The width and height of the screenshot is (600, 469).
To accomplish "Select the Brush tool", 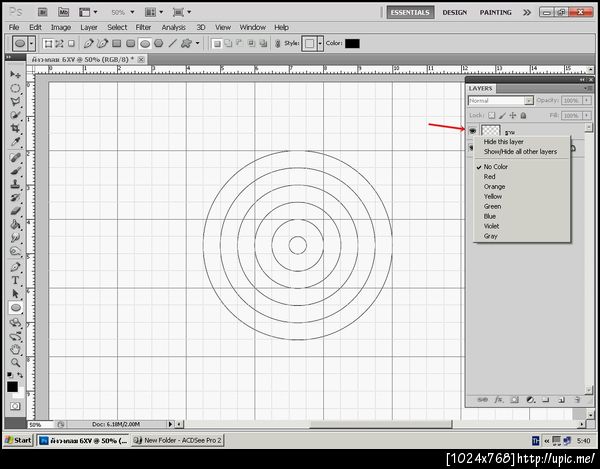I will coord(15,171).
